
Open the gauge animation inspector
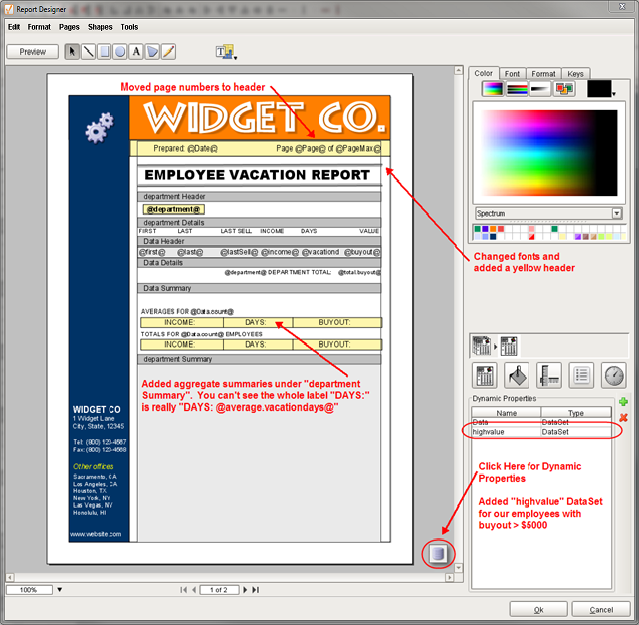[x=614, y=375]
